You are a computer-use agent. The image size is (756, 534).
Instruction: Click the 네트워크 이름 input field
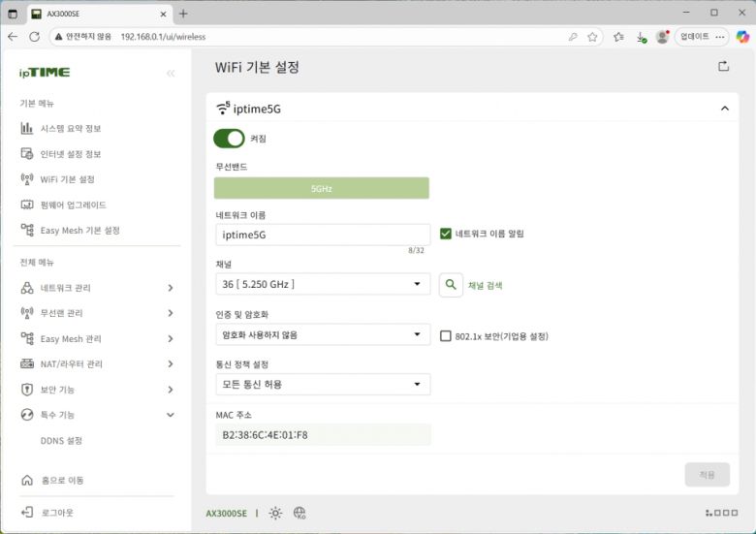323,235
